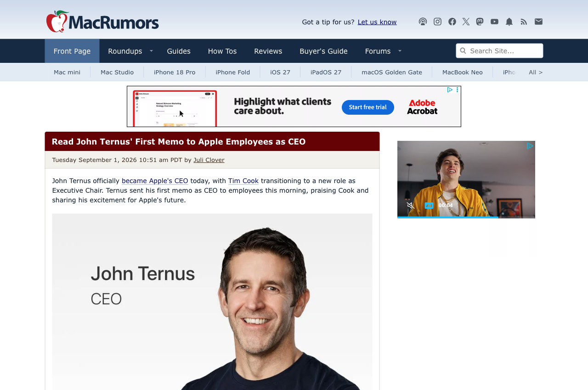Screen dimensions: 588x390
Task: Open the iPadOS 27 roundup
Action: pyautogui.click(x=326, y=72)
